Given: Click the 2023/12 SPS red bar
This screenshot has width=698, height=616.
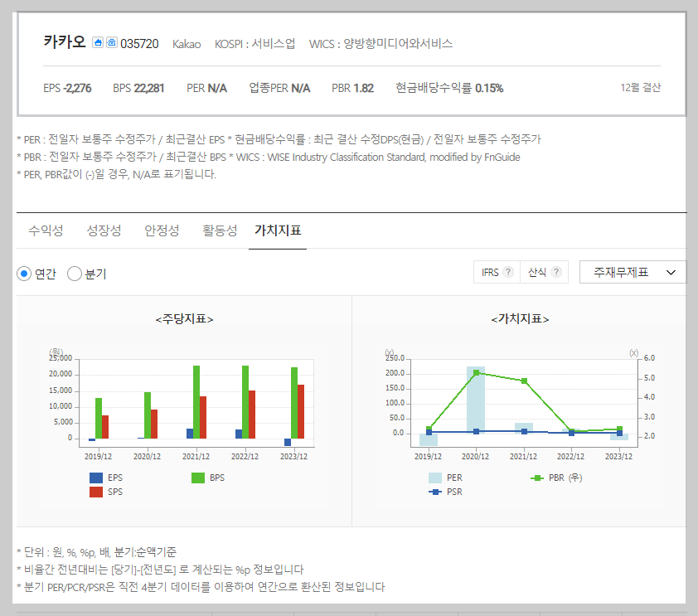Looking at the screenshot, I should (x=301, y=412).
